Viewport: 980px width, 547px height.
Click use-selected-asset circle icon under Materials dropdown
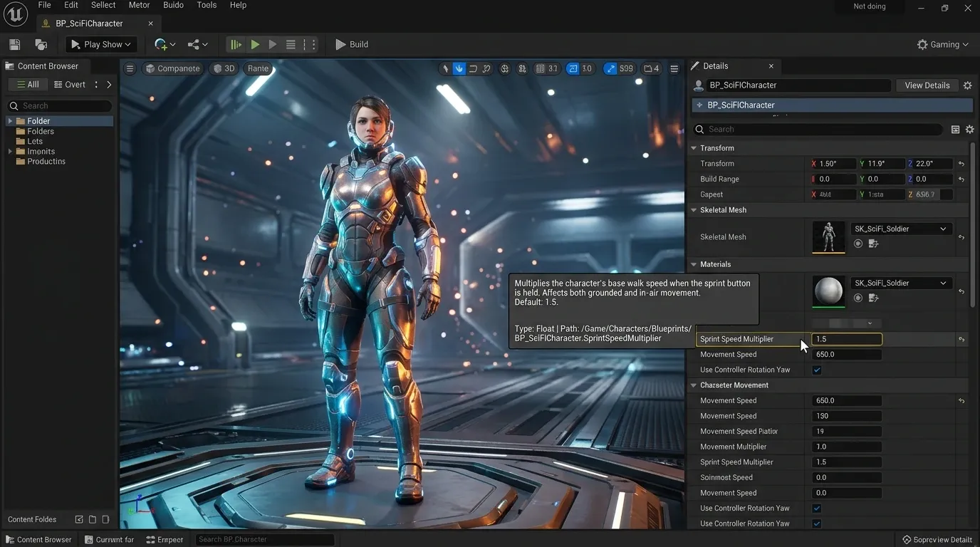tap(857, 298)
